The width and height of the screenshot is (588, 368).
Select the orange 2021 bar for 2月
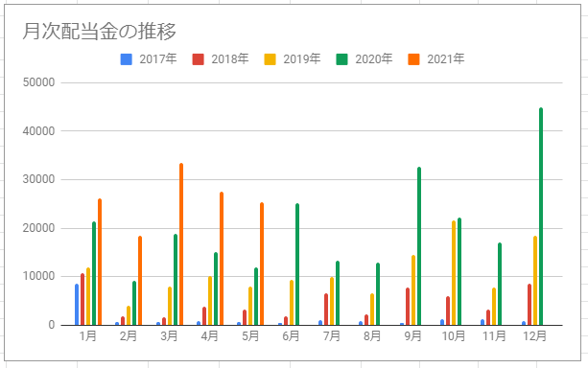click(140, 280)
